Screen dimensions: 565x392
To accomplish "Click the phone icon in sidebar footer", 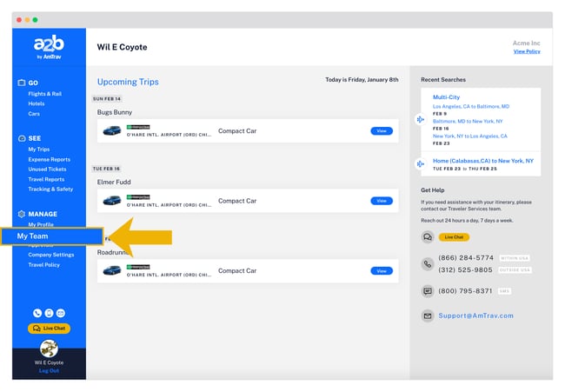I will [37, 313].
